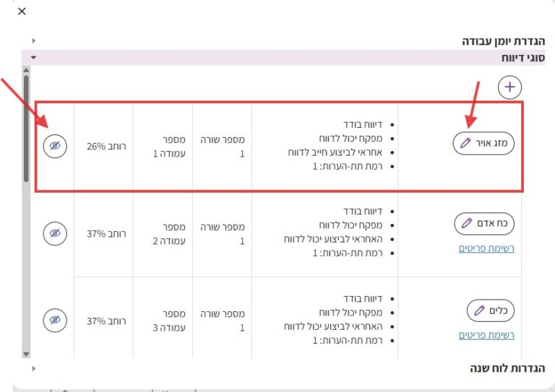This screenshot has height=392, width=555.
Task: Close the dialog with the X
Action: (x=22, y=11)
